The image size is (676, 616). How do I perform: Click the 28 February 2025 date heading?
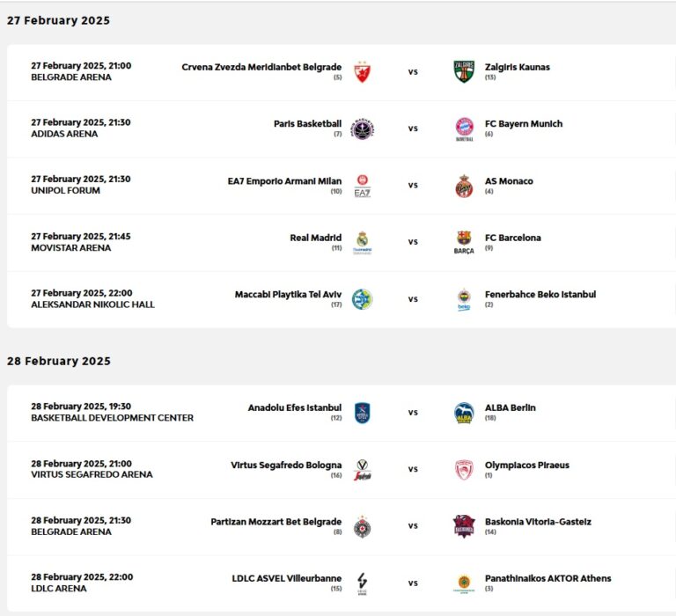click(x=59, y=361)
